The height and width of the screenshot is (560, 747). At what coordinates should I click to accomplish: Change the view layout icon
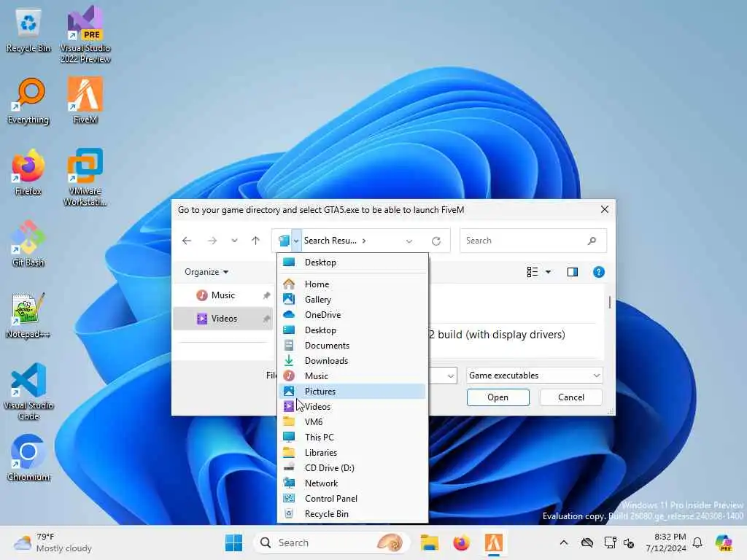click(532, 272)
